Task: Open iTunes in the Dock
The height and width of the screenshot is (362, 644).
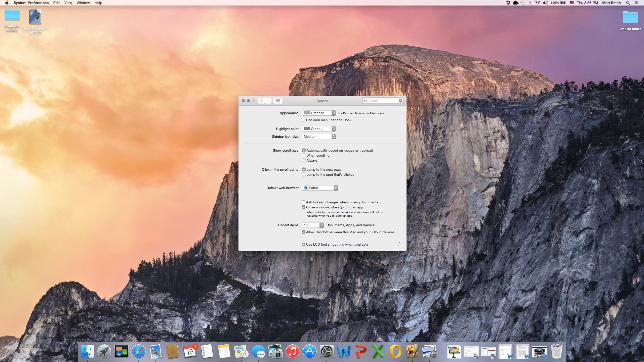Action: 292,351
